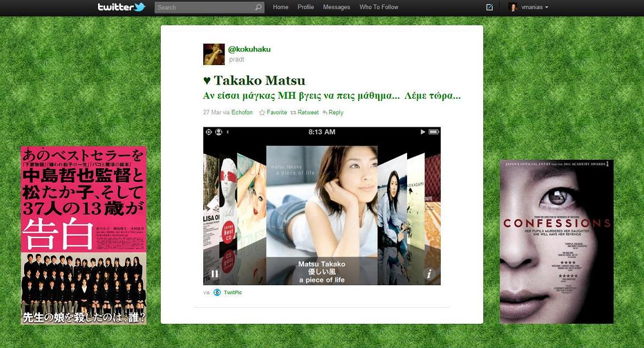The image size is (644, 348).
Task: Click the vmanias account avatar
Action: (513, 7)
